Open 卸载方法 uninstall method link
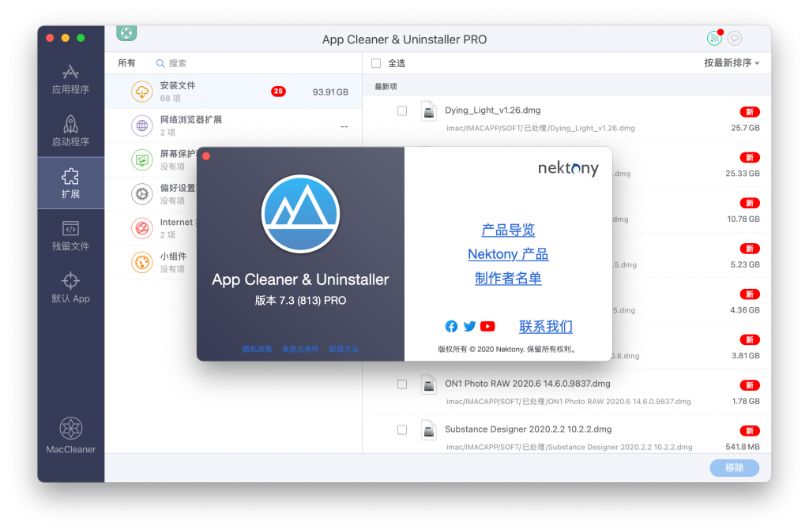 click(x=344, y=349)
